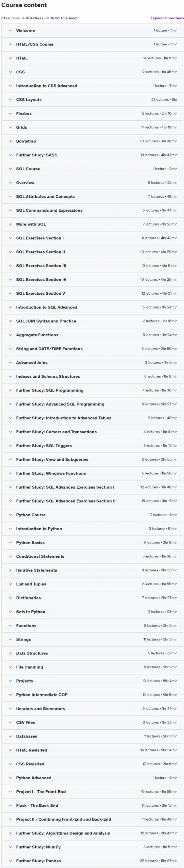Open Further Study: SQL Triggers section
The height and width of the screenshot is (868, 184).
(x=93, y=446)
